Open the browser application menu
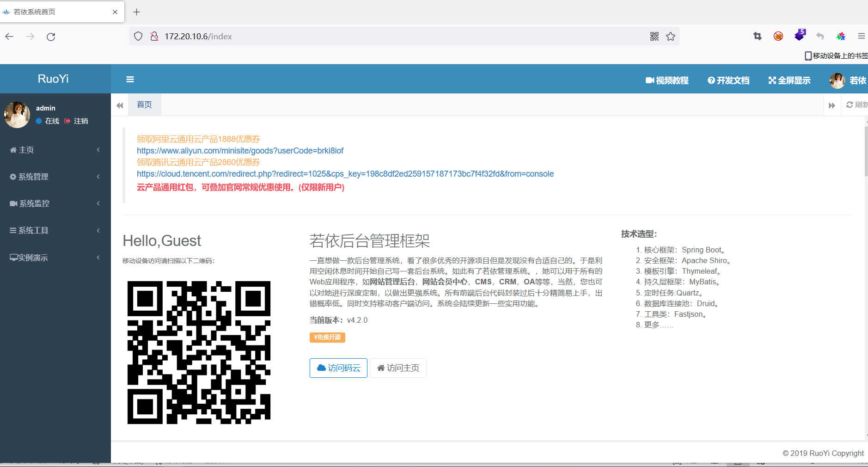This screenshot has height=467, width=868. [x=861, y=36]
